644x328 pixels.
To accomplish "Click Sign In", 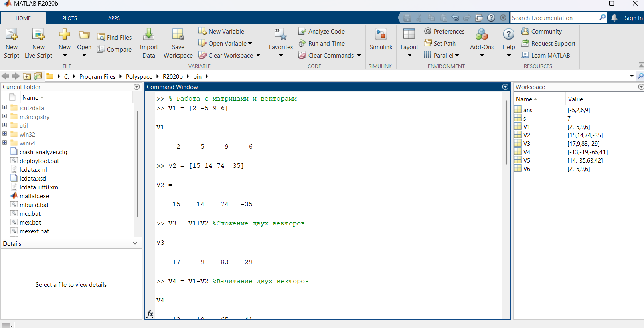I will click(x=633, y=18).
